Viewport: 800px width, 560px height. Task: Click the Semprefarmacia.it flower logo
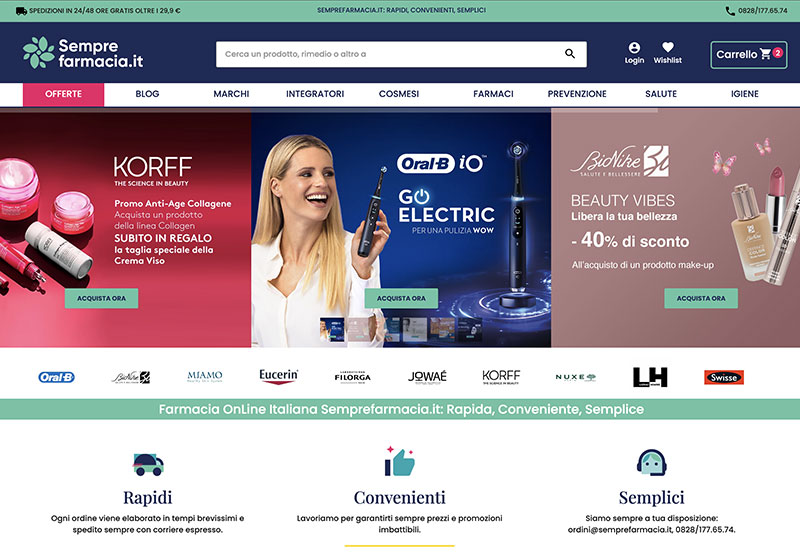point(83,53)
